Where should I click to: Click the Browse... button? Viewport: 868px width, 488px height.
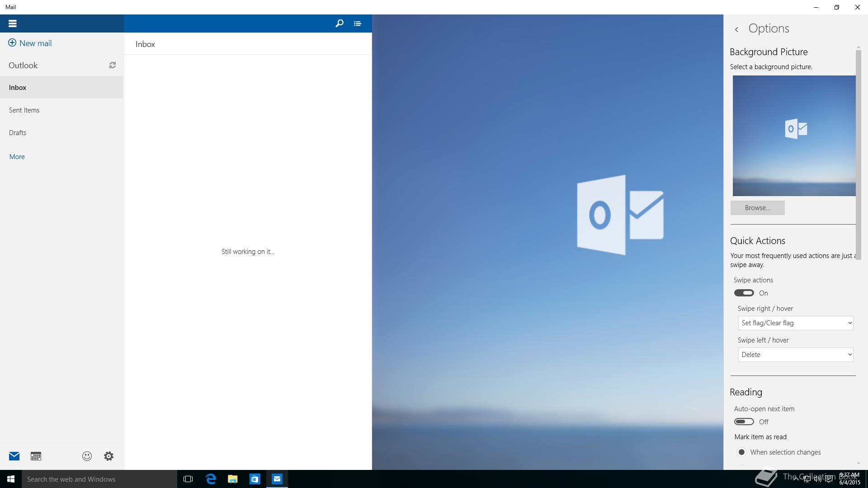coord(757,208)
